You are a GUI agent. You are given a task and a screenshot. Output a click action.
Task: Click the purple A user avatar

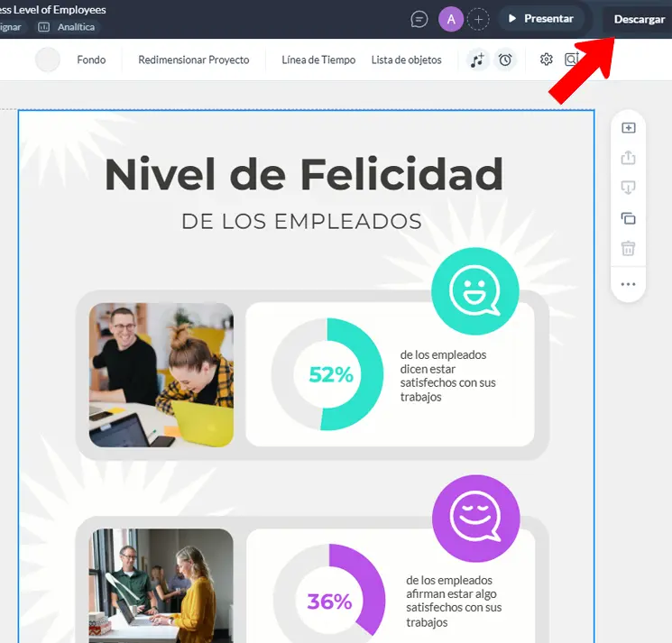(451, 19)
